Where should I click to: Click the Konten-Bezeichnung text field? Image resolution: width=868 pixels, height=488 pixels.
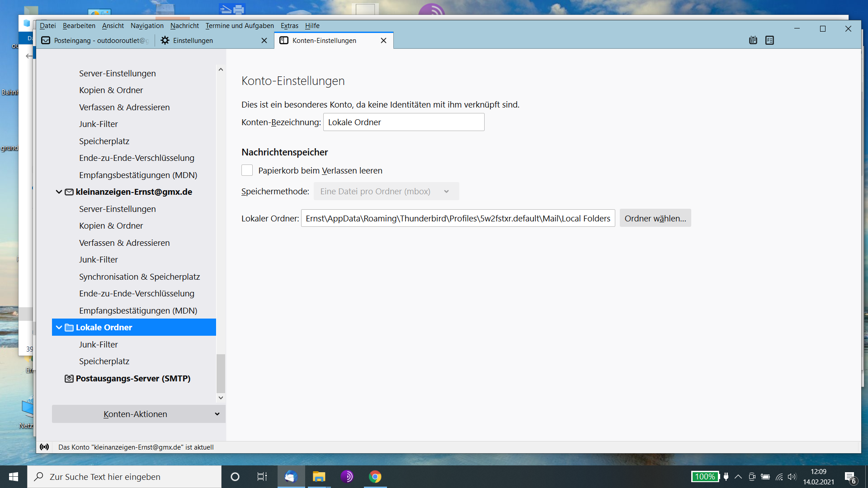click(403, 122)
